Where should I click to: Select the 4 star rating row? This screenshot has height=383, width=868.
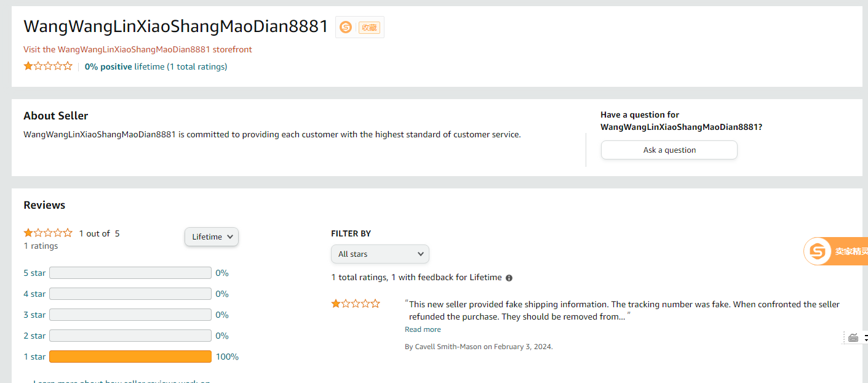[x=34, y=294]
